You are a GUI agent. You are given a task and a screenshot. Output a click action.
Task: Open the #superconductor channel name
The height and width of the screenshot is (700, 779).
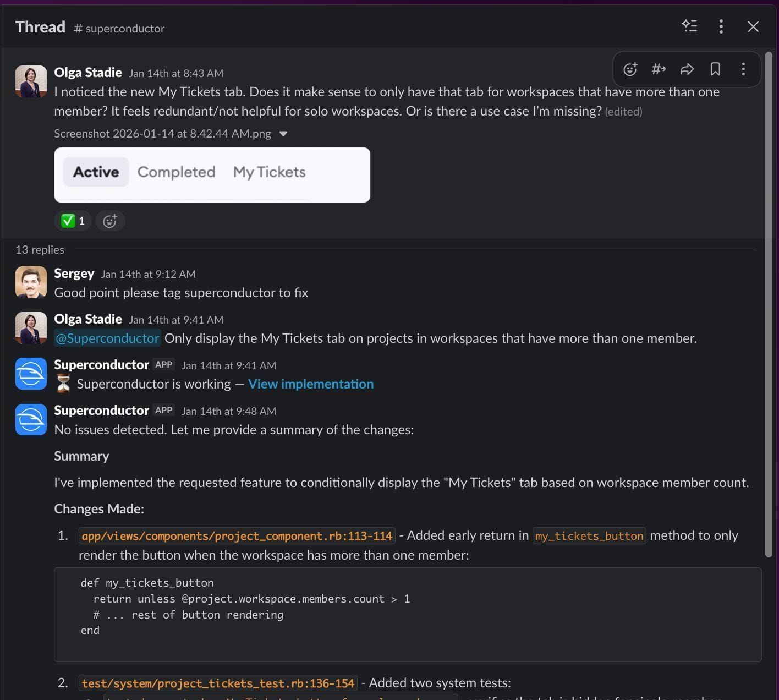(119, 29)
